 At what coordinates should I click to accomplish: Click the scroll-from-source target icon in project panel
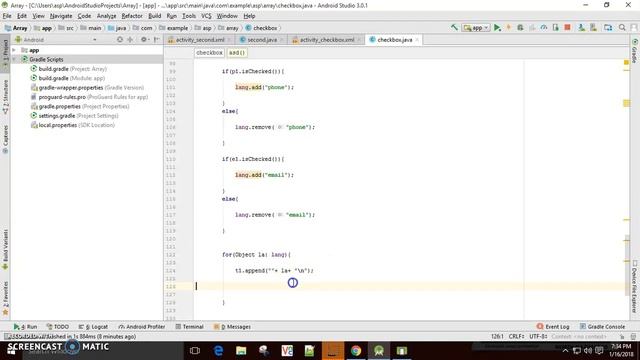click(x=120, y=40)
